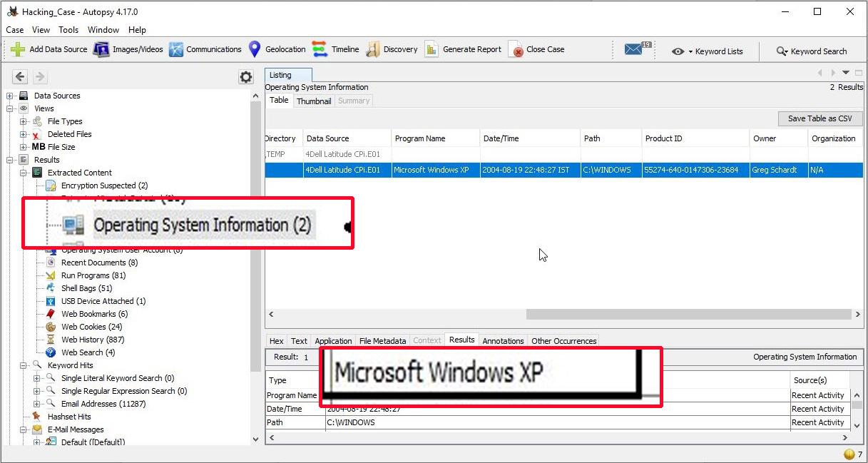Sort by the Owner column header
Screen dimensions: 868x463
[778, 138]
